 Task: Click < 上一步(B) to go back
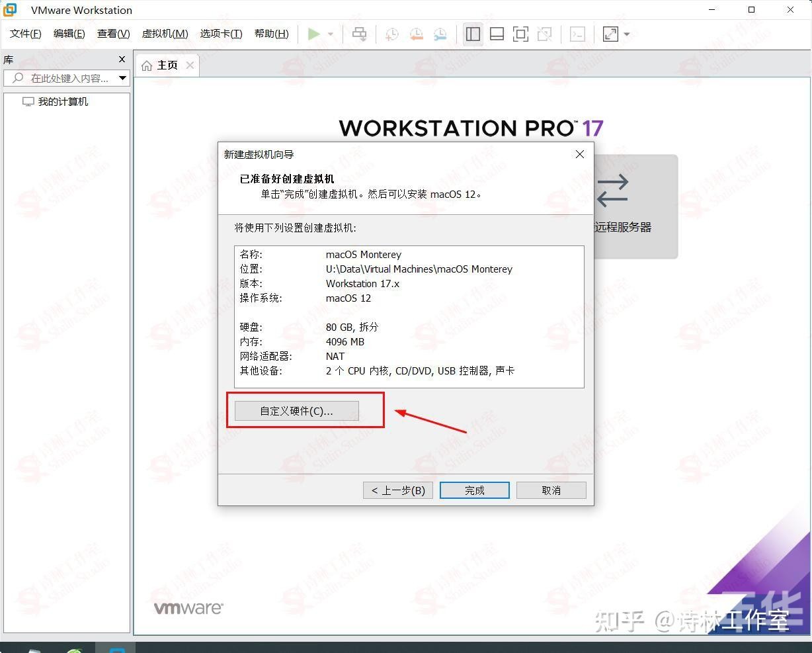coord(397,490)
